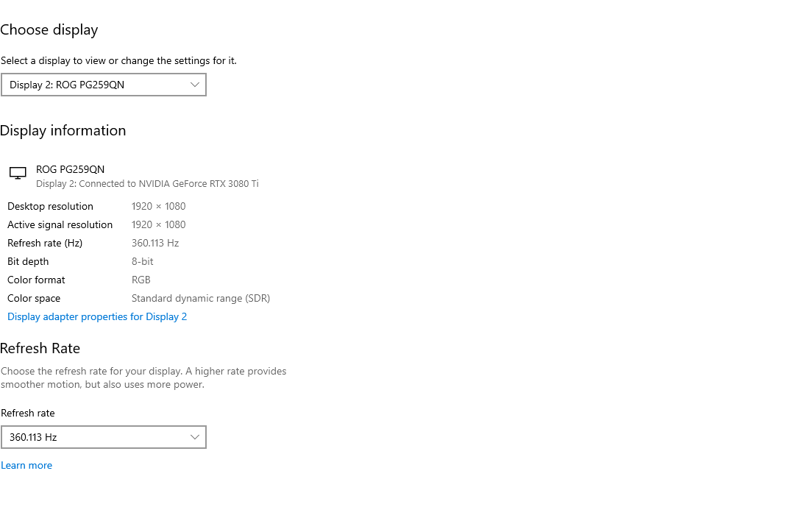Click the Active signal resolution label

pos(60,224)
